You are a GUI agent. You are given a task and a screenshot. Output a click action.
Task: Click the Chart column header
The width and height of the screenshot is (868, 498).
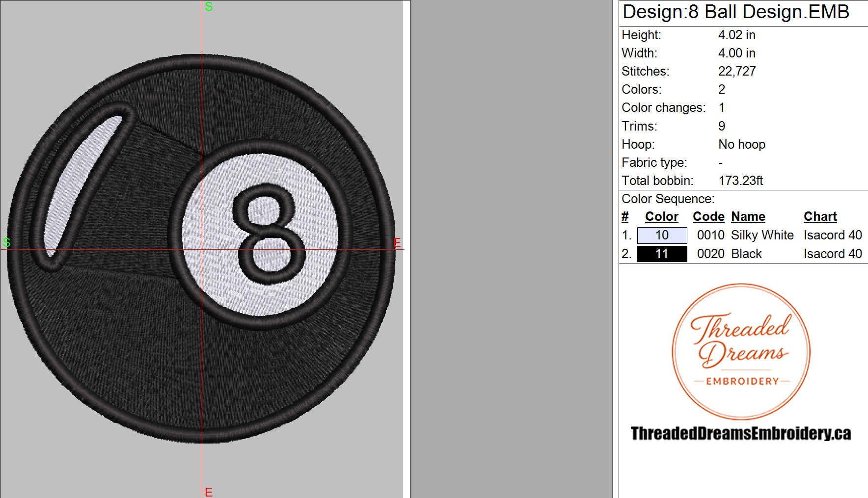(x=820, y=217)
